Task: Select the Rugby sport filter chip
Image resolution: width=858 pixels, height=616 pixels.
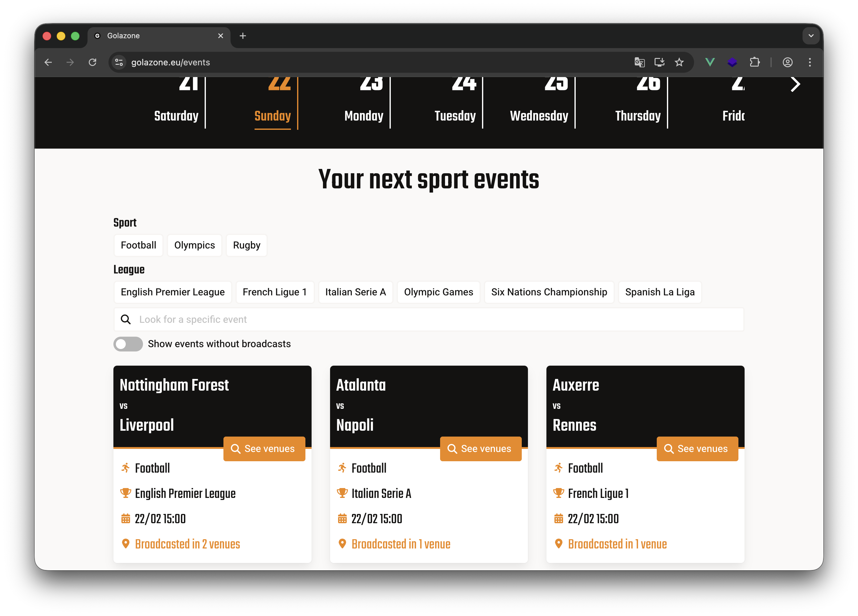Action: [247, 245]
